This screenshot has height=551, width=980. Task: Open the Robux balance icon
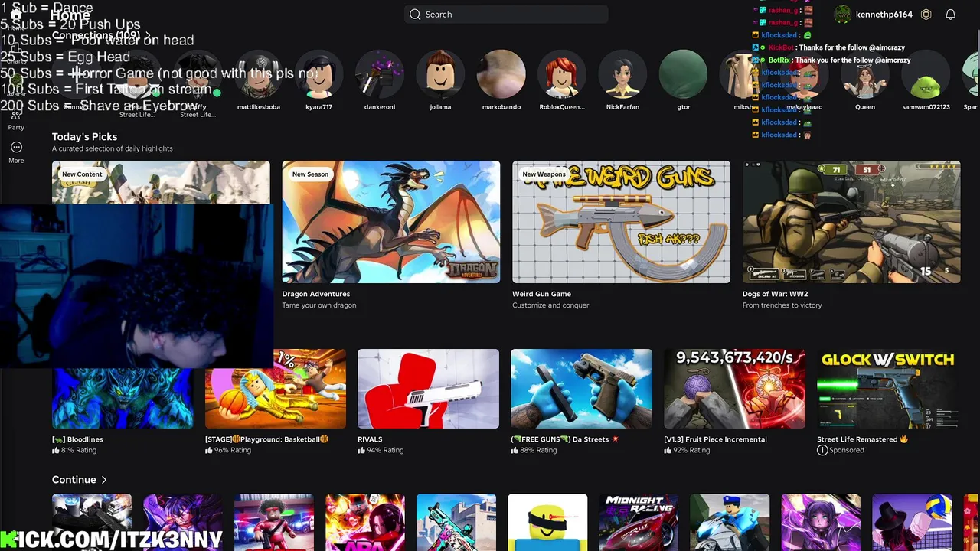pos(926,14)
